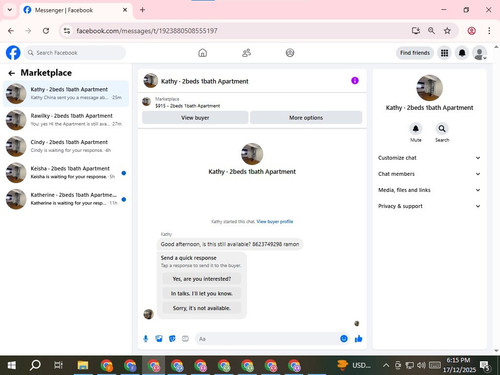Open Keisha - 2beds 1bath Apartment chat
500x375 pixels.
[66, 172]
